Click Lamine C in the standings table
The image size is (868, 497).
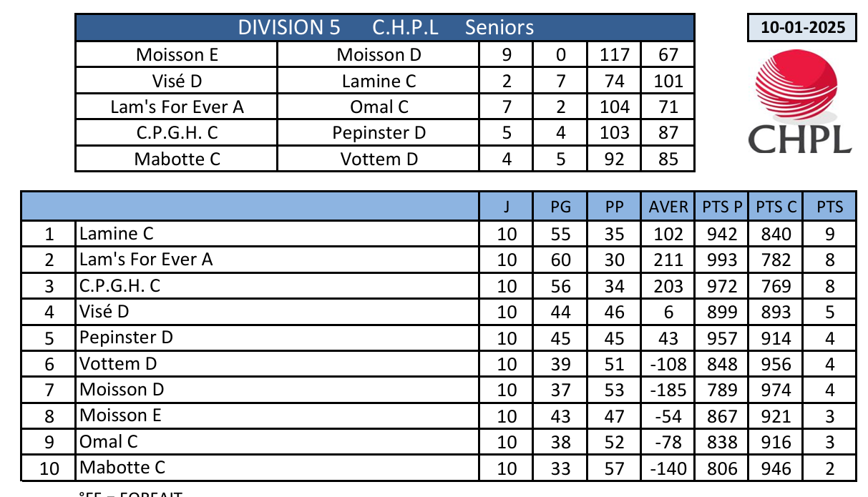coord(117,233)
